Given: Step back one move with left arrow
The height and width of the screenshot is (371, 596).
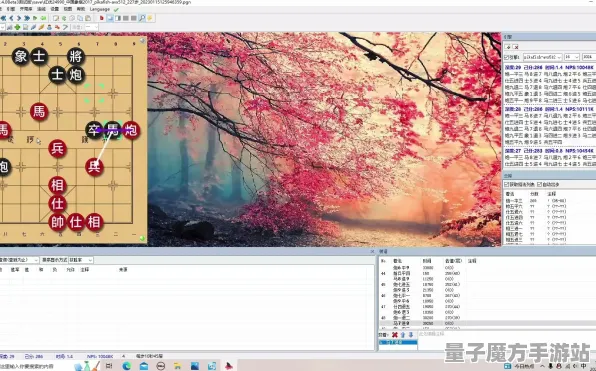Looking at the screenshot, I should click(x=11, y=18).
